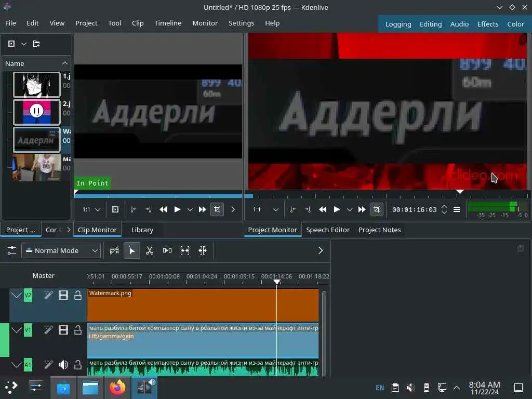Image resolution: width=532 pixels, height=399 pixels.
Task: Play the clip in Clip Monitor
Action: pos(177,209)
